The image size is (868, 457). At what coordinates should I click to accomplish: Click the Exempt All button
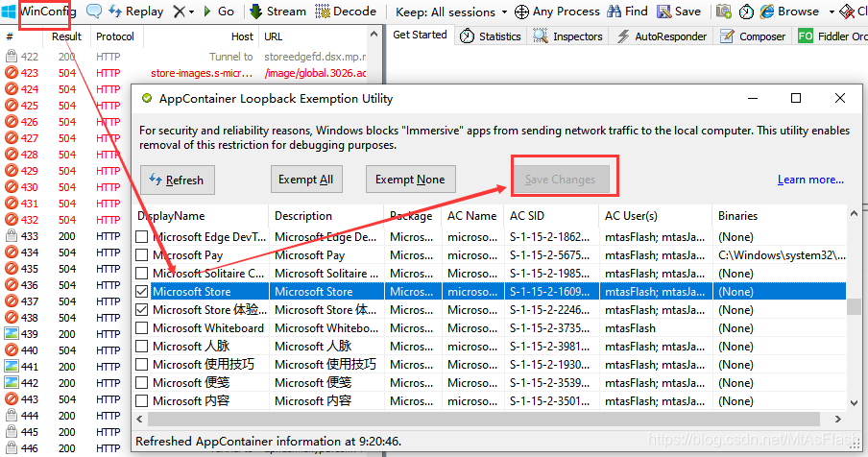point(306,180)
